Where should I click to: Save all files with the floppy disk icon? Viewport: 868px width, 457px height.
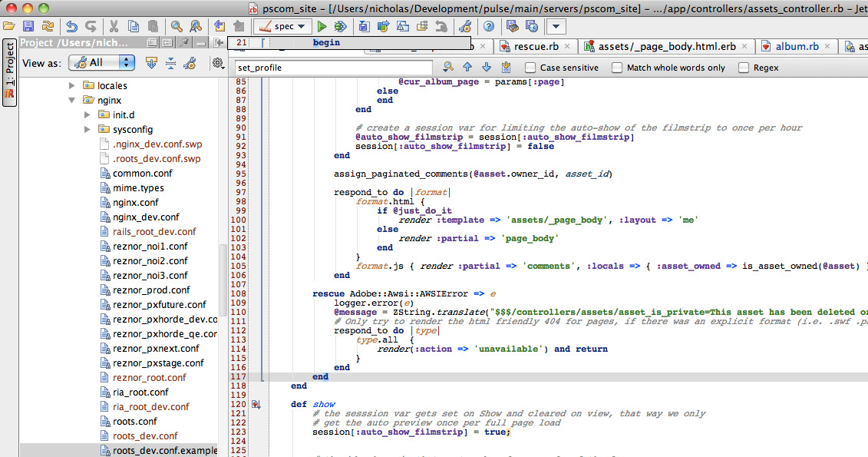click(x=28, y=26)
